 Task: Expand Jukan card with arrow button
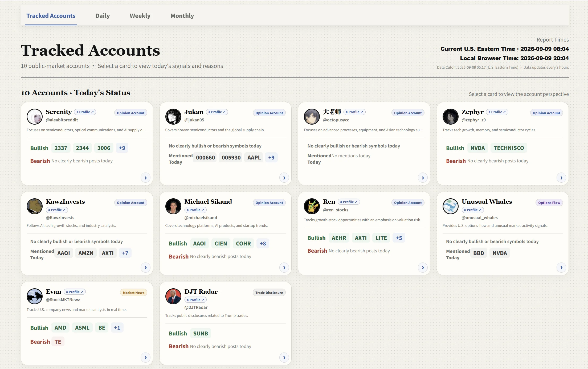click(284, 178)
